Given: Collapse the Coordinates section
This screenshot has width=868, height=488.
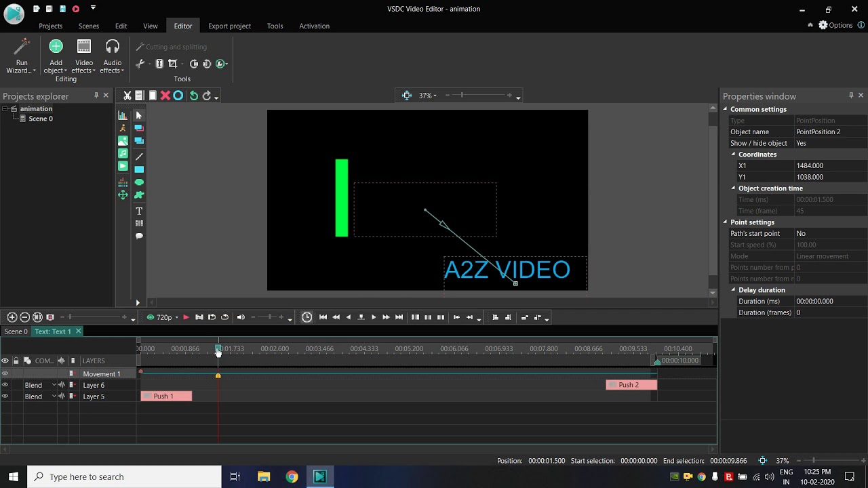Looking at the screenshot, I should coord(733,155).
